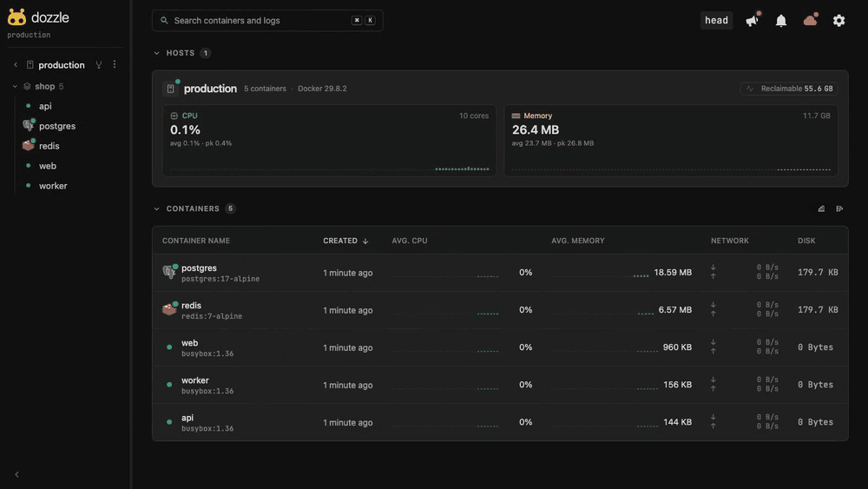Collapse the Containers section

click(156, 208)
